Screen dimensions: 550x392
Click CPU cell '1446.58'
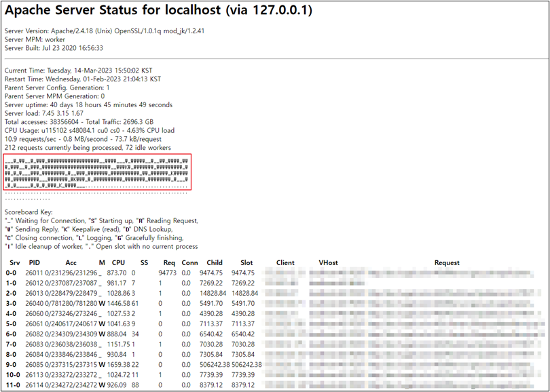[x=119, y=303]
